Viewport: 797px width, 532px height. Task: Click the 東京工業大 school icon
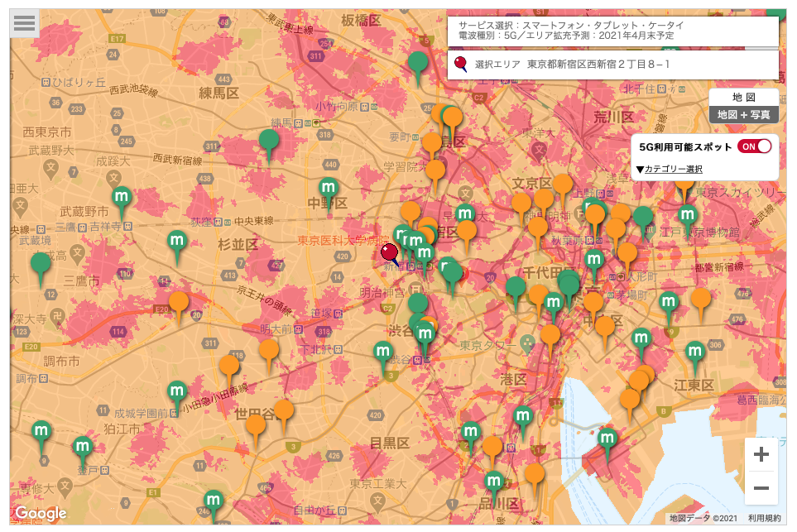[377, 501]
